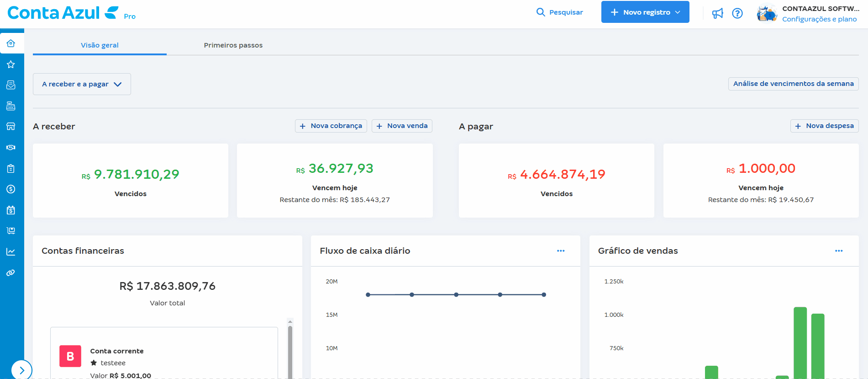The image size is (868, 379).
Task: Click the handshake icon in sidebar
Action: tap(11, 147)
